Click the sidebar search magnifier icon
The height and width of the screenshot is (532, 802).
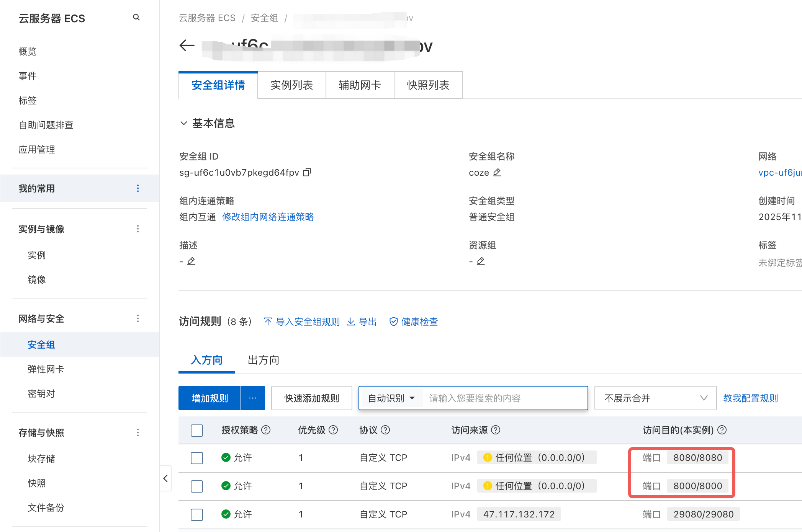coord(136,18)
